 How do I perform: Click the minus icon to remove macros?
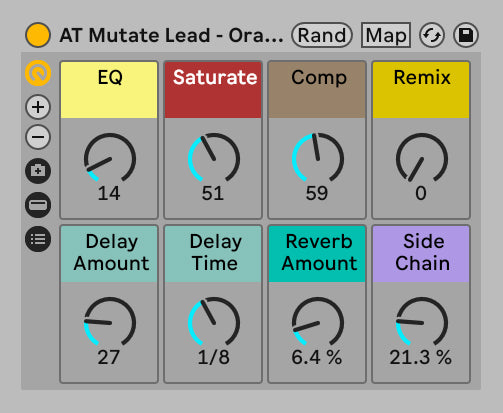click(38, 137)
